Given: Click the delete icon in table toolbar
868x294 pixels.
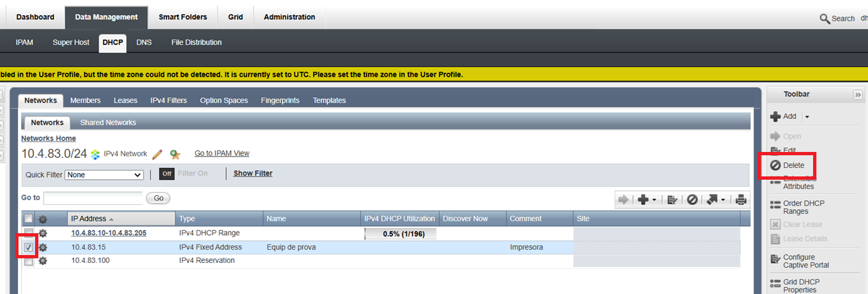Looking at the screenshot, I should click(x=692, y=200).
